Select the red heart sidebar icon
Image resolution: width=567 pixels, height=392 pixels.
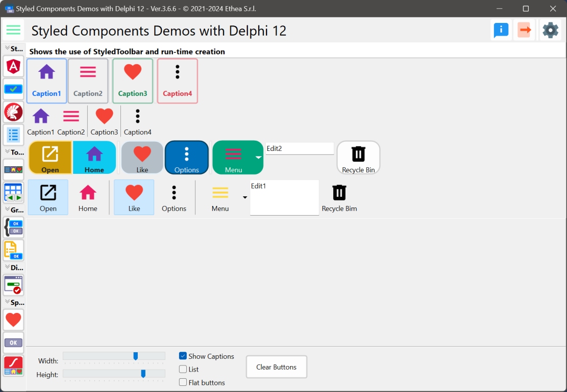[13, 320]
